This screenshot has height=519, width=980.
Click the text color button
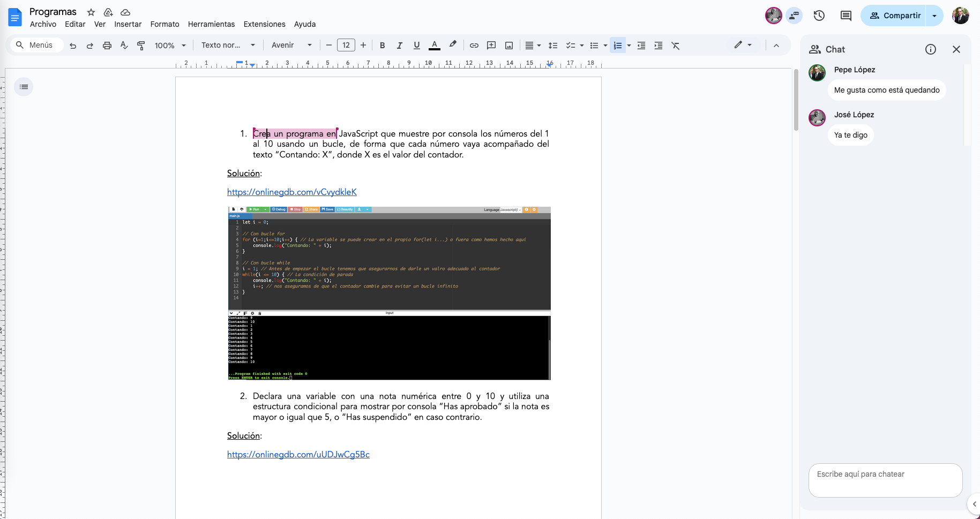point(435,46)
